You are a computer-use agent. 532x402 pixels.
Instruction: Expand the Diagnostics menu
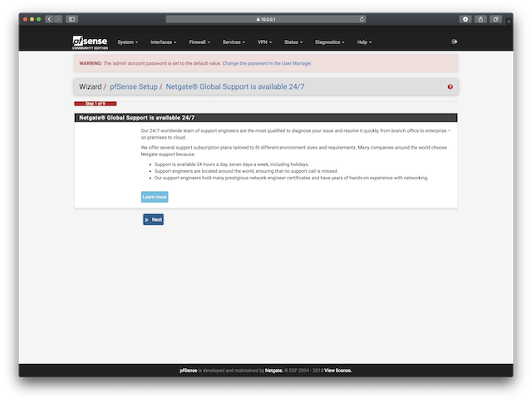329,42
